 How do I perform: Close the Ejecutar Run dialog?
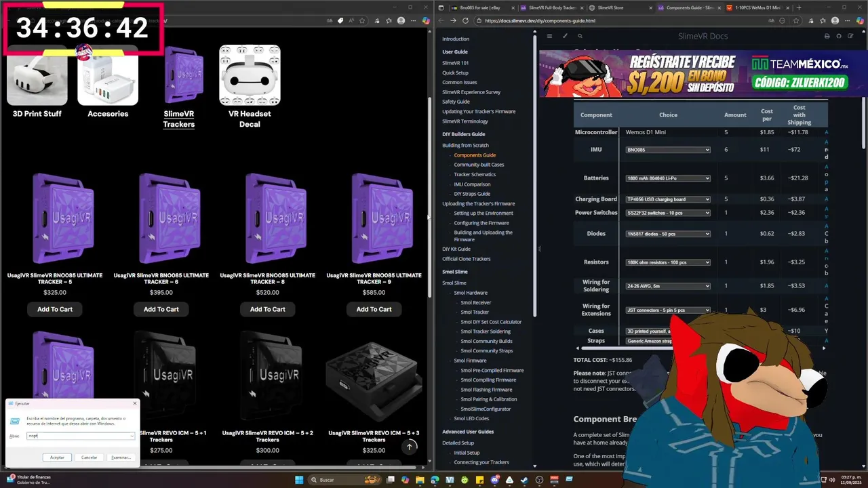134,403
